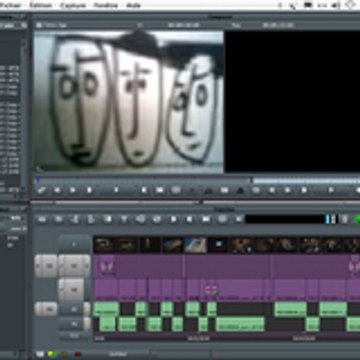The image size is (360, 360).
Task: Toggle the source-side audio track selector button
Action: point(46,309)
